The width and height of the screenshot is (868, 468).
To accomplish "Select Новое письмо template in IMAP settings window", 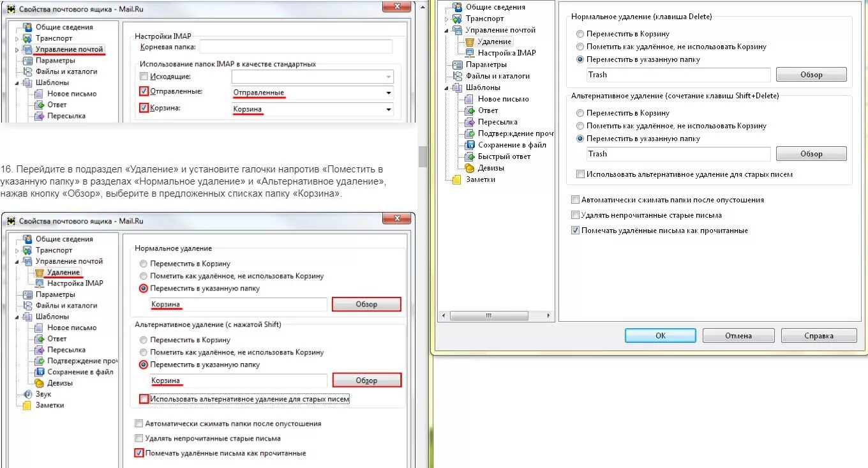I will [71, 94].
